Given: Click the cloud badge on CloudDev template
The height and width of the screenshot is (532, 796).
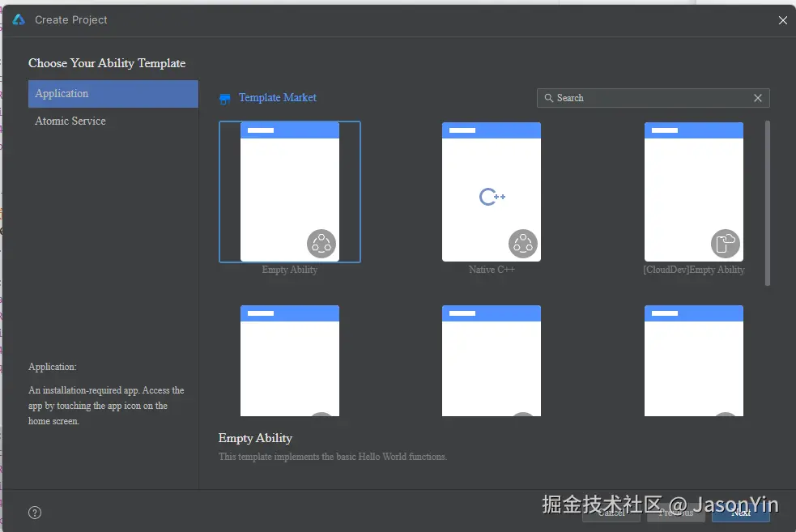Looking at the screenshot, I should click(x=726, y=244).
